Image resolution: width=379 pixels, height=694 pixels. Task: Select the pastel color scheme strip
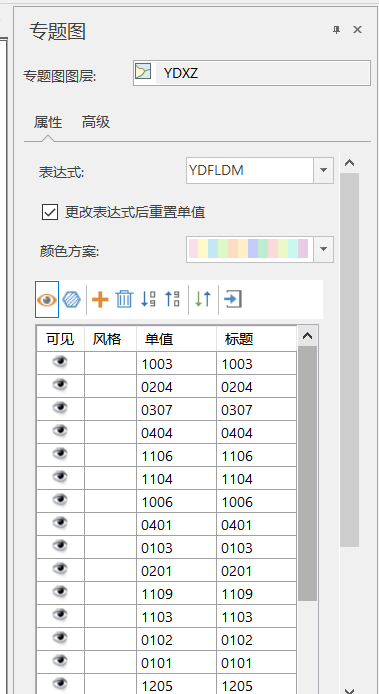pyautogui.click(x=249, y=249)
